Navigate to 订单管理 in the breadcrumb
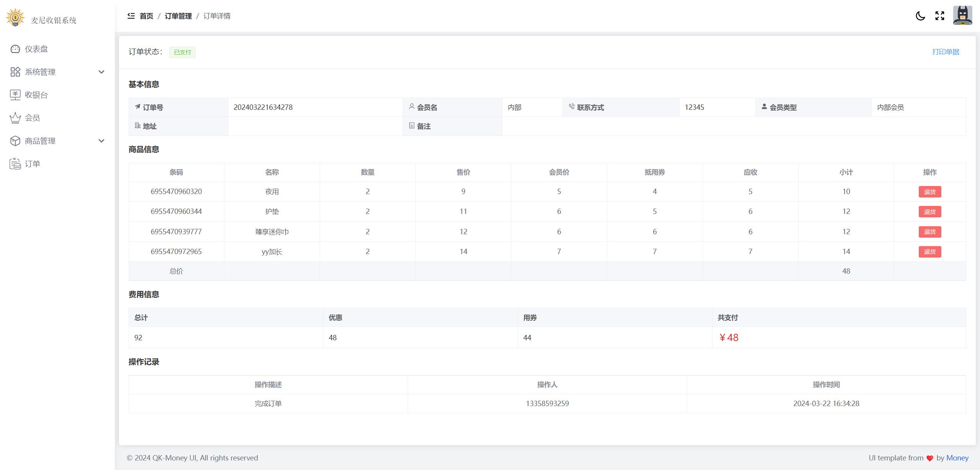The height and width of the screenshot is (470, 980). 178,16
